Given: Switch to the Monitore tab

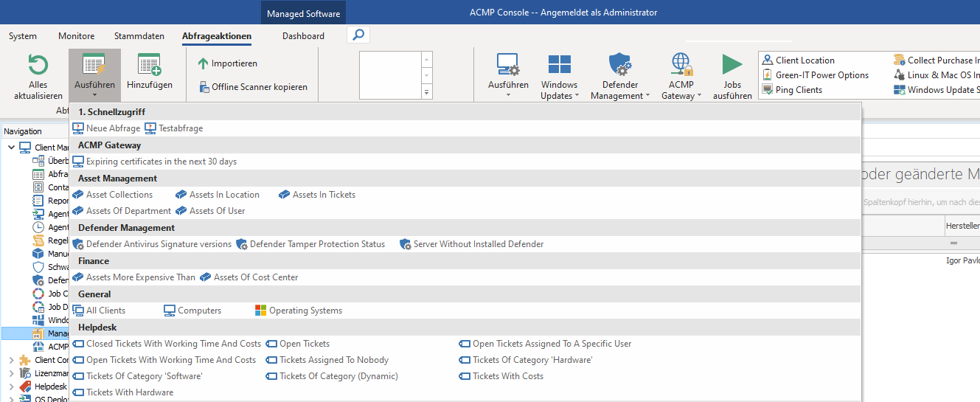Looking at the screenshot, I should [77, 36].
